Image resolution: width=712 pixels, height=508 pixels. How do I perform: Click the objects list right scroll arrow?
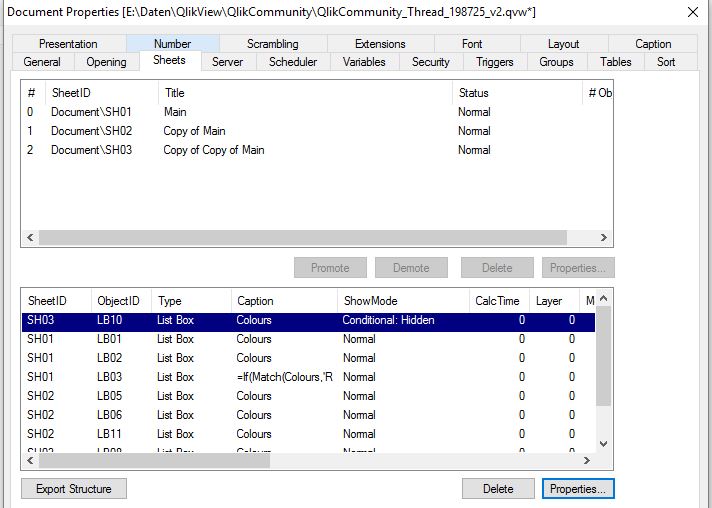587,460
